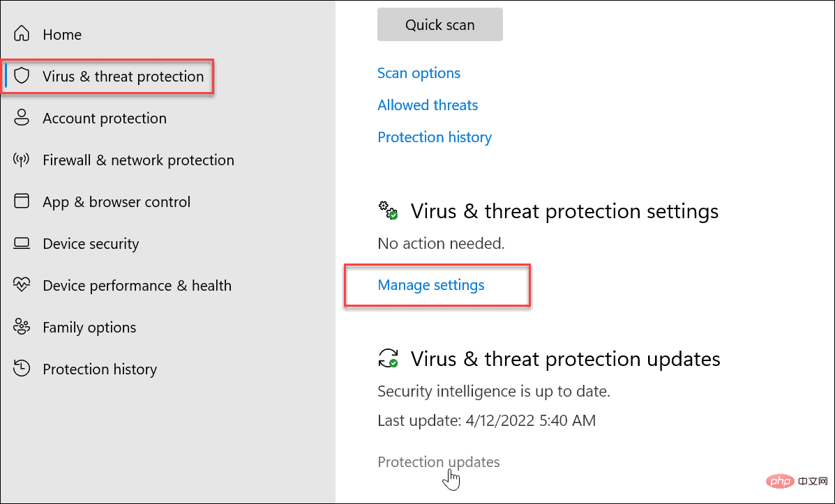Select Protection updates
Screen dimensions: 835x504
tap(438, 461)
